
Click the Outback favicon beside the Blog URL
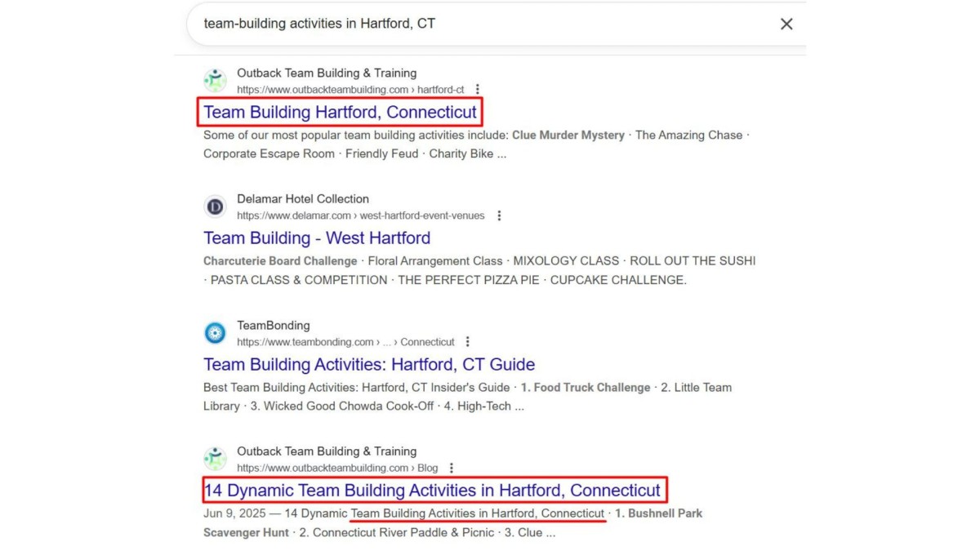click(215, 460)
